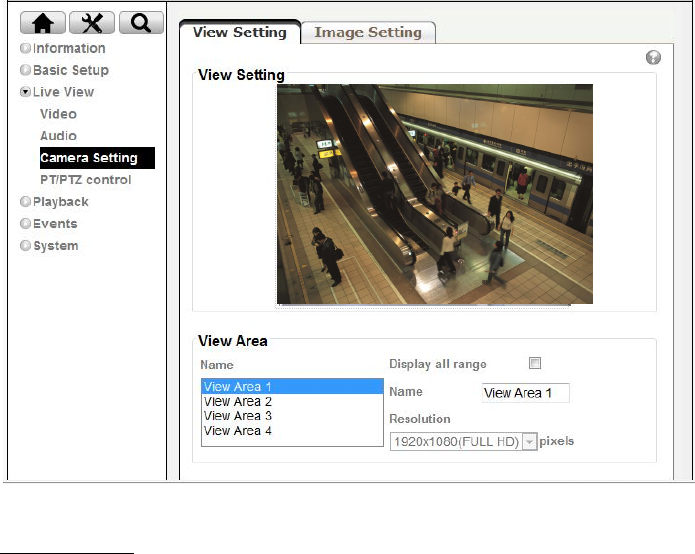Expand the Events menu bullet
The image size is (695, 554).
point(25,223)
